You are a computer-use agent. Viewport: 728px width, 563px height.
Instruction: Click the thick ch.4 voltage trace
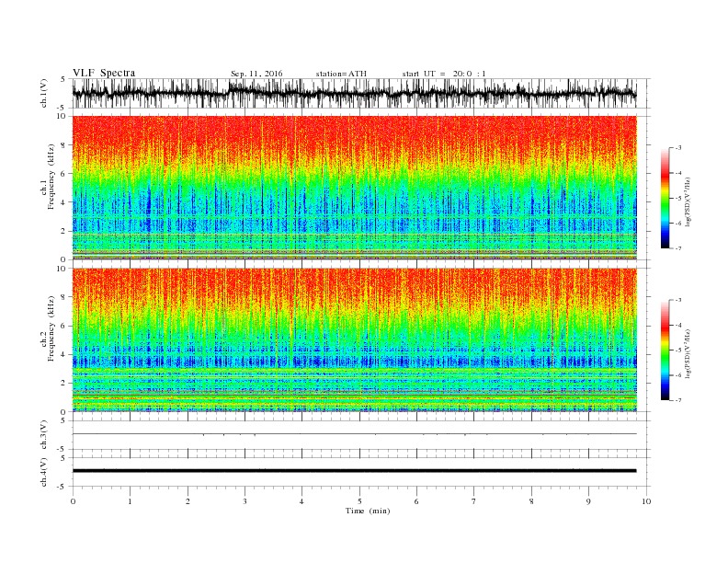click(x=354, y=471)
